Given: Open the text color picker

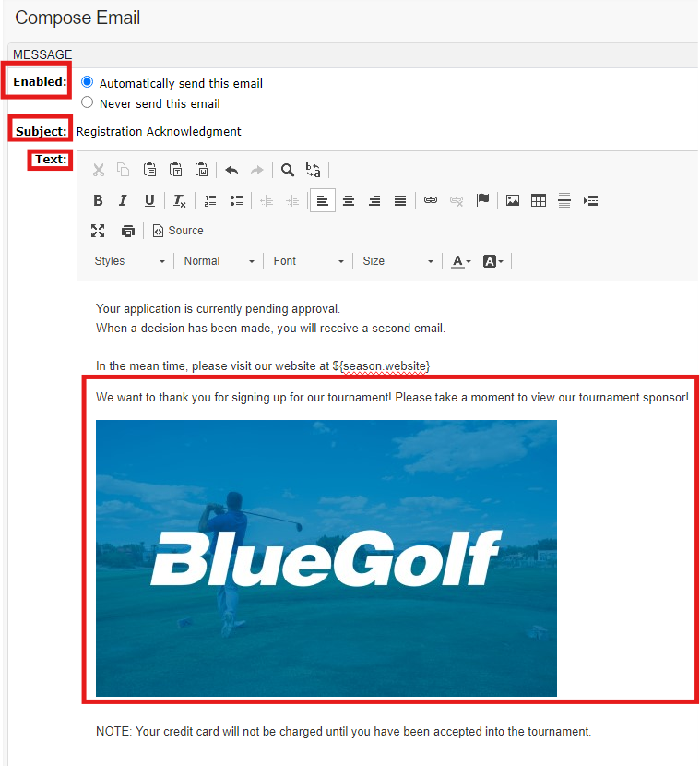Looking at the screenshot, I should coord(461,261).
